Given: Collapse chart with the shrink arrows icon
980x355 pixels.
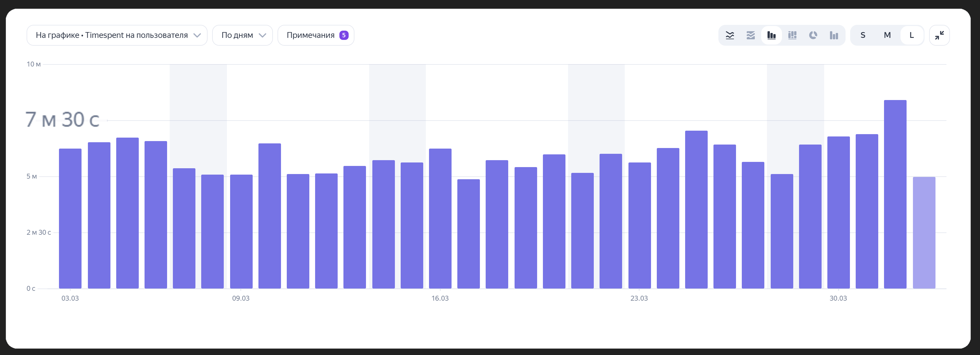Looking at the screenshot, I should tap(939, 35).
